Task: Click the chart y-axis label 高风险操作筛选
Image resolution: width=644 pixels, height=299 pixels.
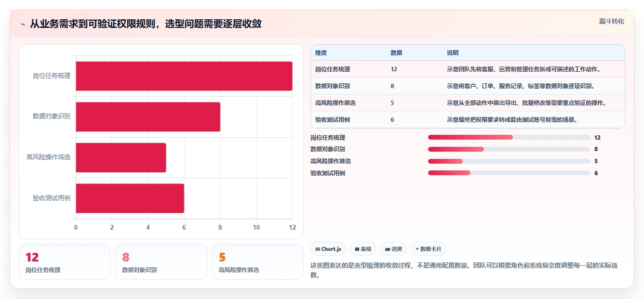Action: 49,157
